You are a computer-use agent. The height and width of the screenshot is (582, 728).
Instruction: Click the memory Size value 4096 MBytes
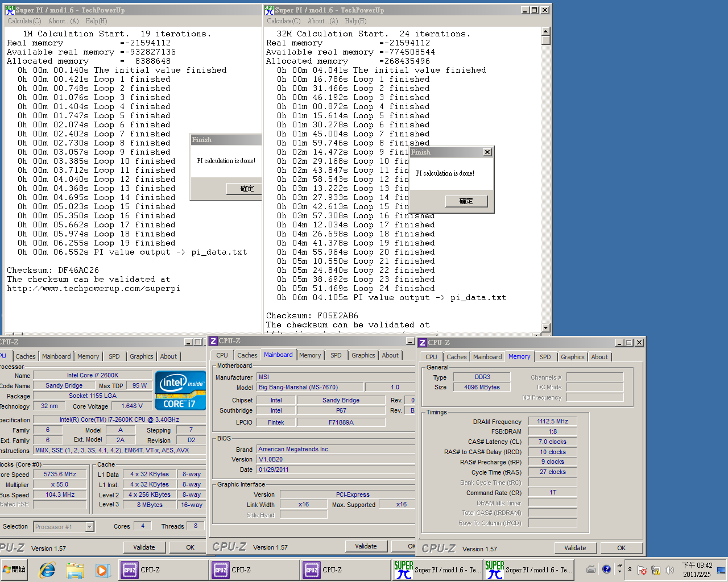(482, 387)
